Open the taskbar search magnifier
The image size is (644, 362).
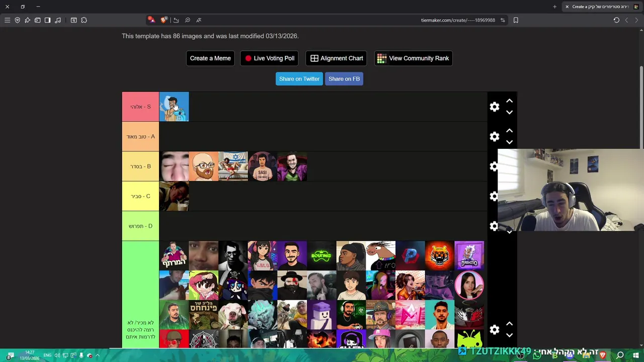tap(620, 355)
